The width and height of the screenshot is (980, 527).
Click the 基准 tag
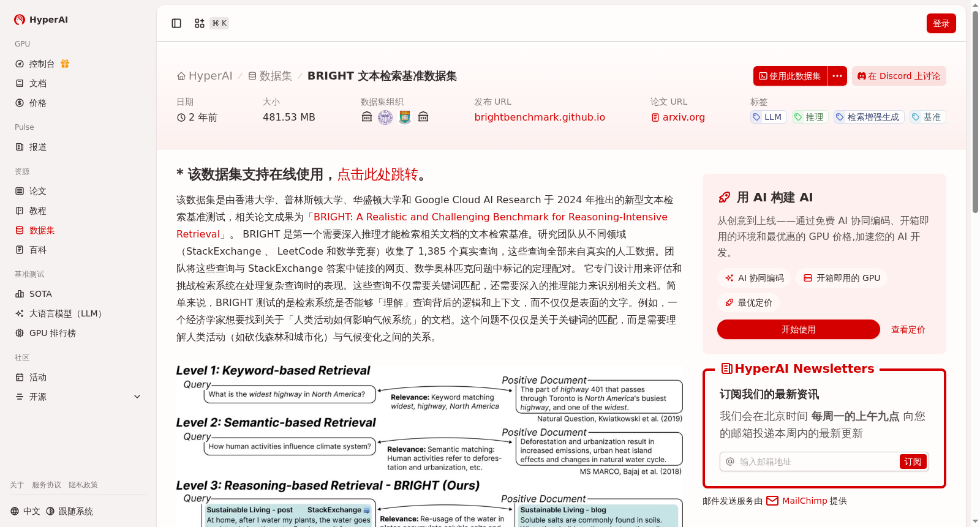[927, 117]
